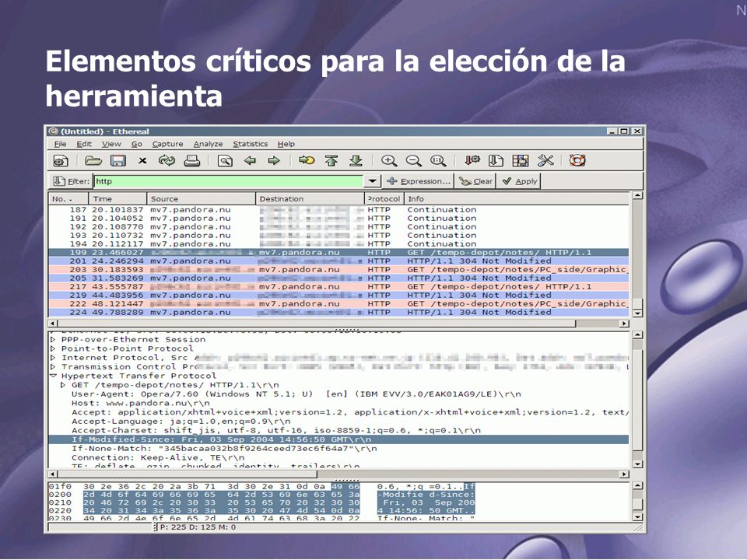This screenshot has height=560, width=747.
Task: Expand the GET /tempo-depot/notes/ subtree
Action: tap(63, 385)
